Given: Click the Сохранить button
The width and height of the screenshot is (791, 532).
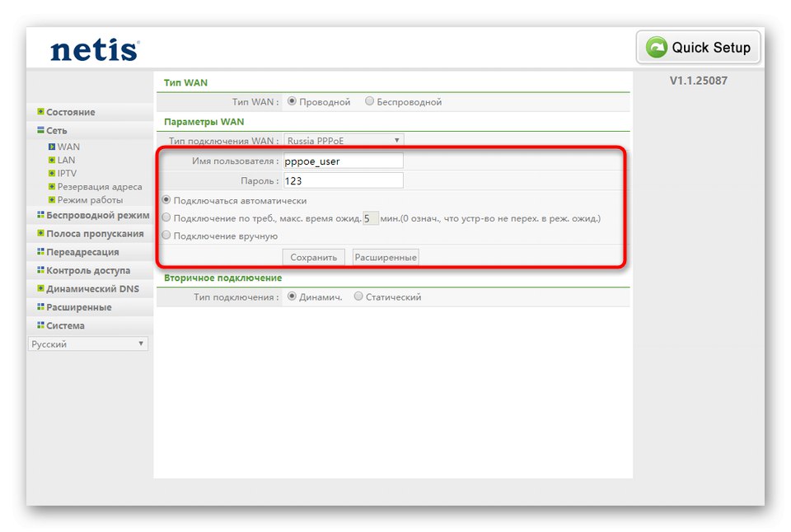Looking at the screenshot, I should pos(313,257).
